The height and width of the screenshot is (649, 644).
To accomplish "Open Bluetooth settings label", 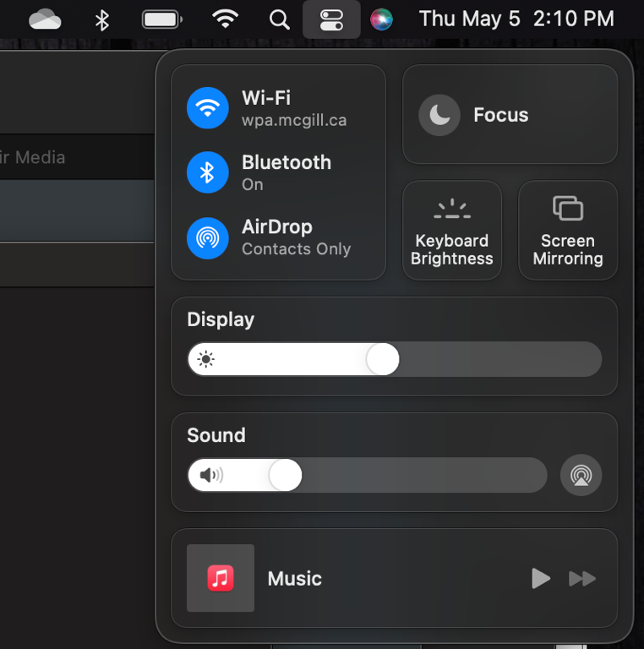I will click(x=287, y=162).
